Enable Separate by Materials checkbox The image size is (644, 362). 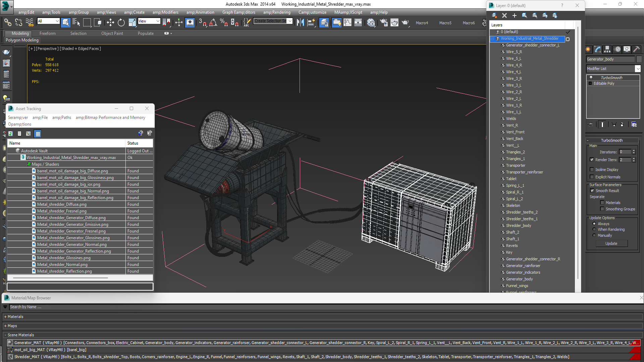coord(602,202)
